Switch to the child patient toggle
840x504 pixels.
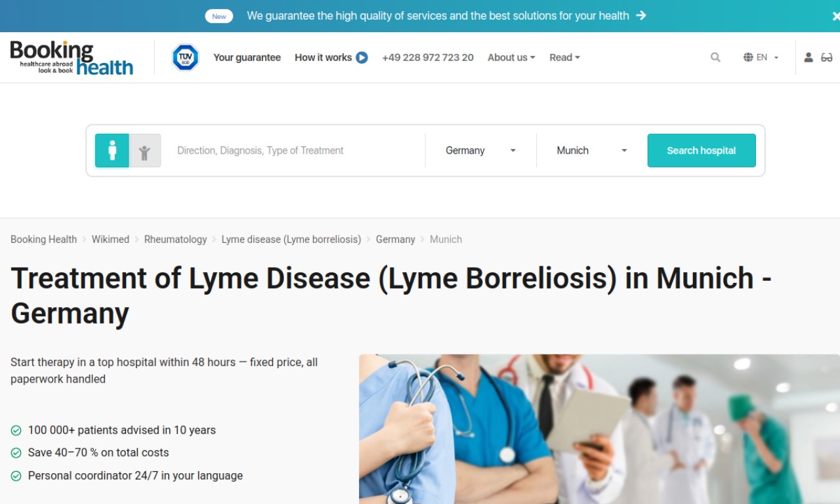144,151
